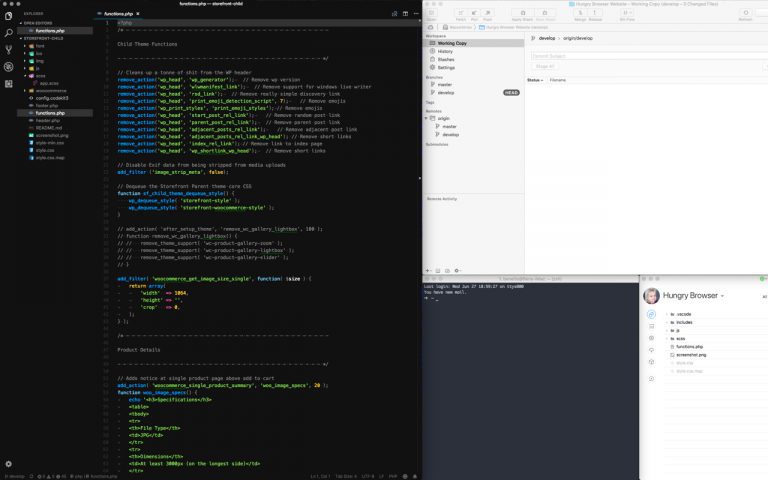Click the Commit Subject field in Tower

(x=649, y=56)
